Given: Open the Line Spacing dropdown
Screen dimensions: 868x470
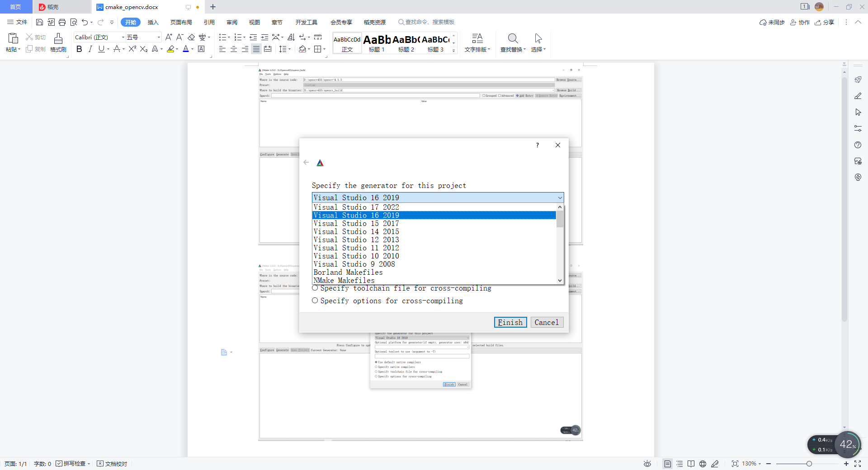Looking at the screenshot, I should [284, 49].
